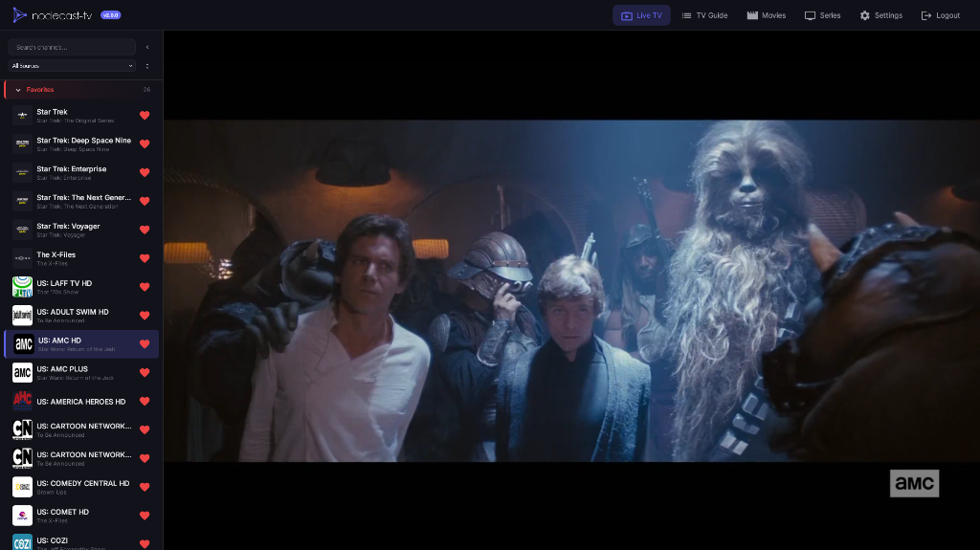The height and width of the screenshot is (550, 980).
Task: Toggle favorite heart for Star Trek: Enterprise
Action: (x=145, y=172)
